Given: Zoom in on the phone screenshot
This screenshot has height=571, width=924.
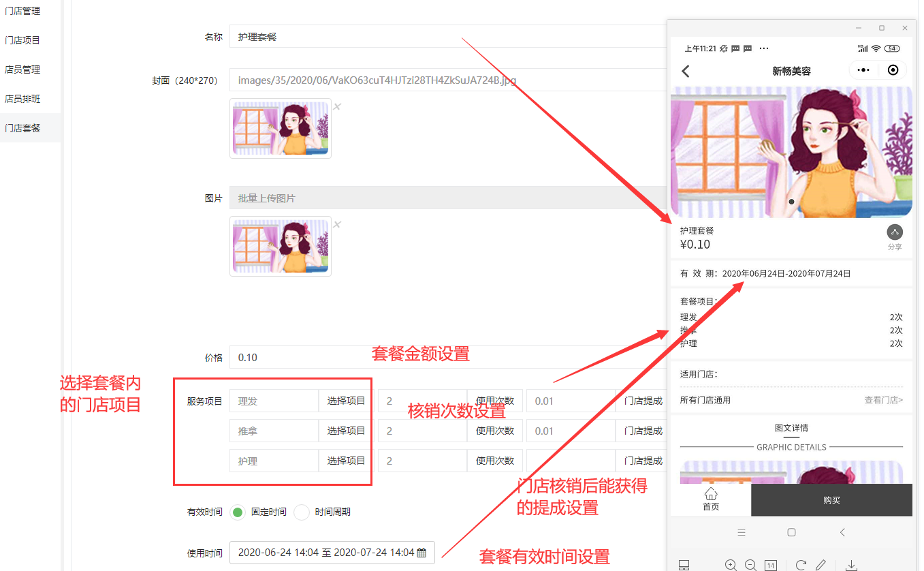Looking at the screenshot, I should [x=731, y=565].
